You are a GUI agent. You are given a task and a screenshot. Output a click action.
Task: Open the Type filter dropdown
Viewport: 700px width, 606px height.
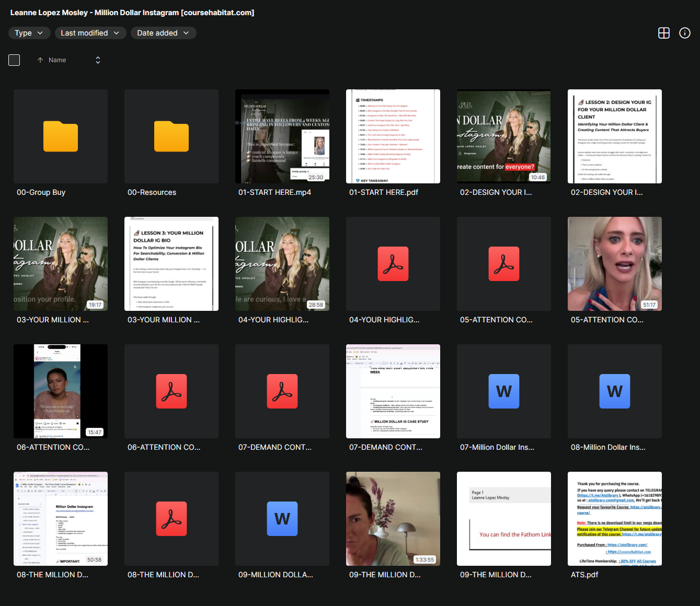[29, 33]
